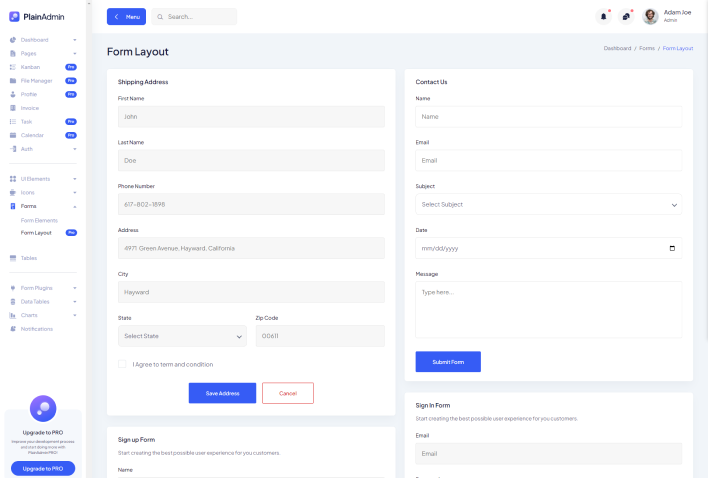
Task: Open the date picker calendar icon
Action: (x=671, y=248)
